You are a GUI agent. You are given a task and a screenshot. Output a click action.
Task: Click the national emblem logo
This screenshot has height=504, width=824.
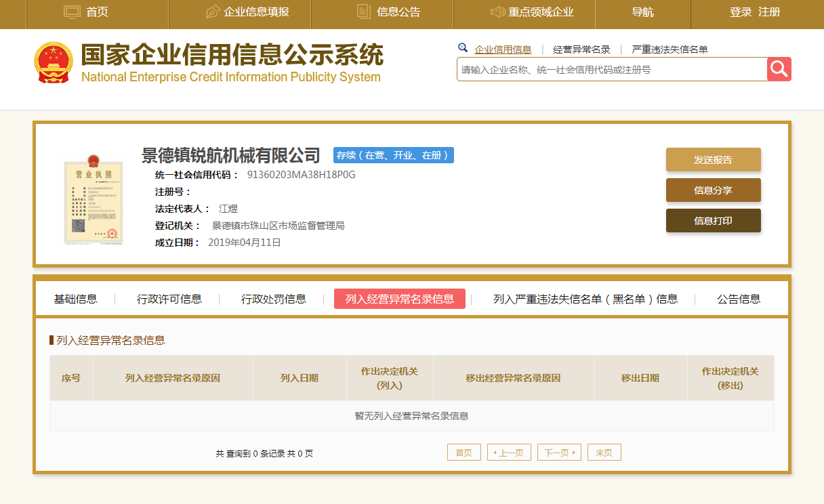(54, 62)
